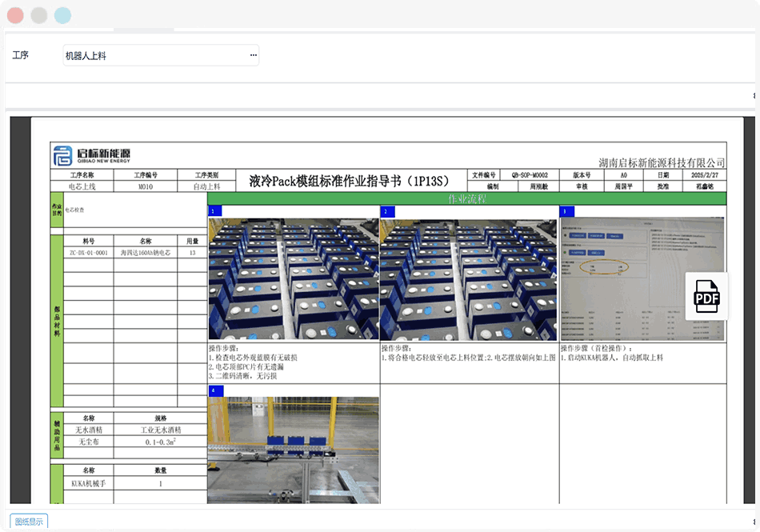The height and width of the screenshot is (532, 760).
Task: Click the 无尘布 auxiliary item cell
Action: [x=89, y=442]
